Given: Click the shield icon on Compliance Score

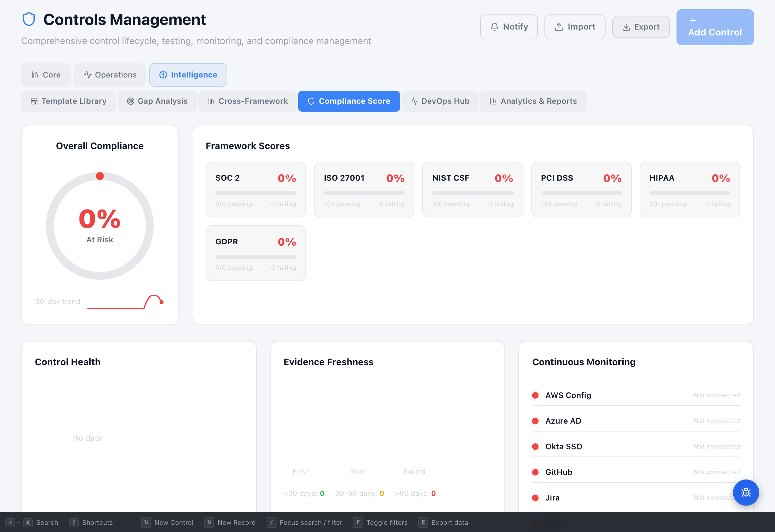Looking at the screenshot, I should pos(311,101).
